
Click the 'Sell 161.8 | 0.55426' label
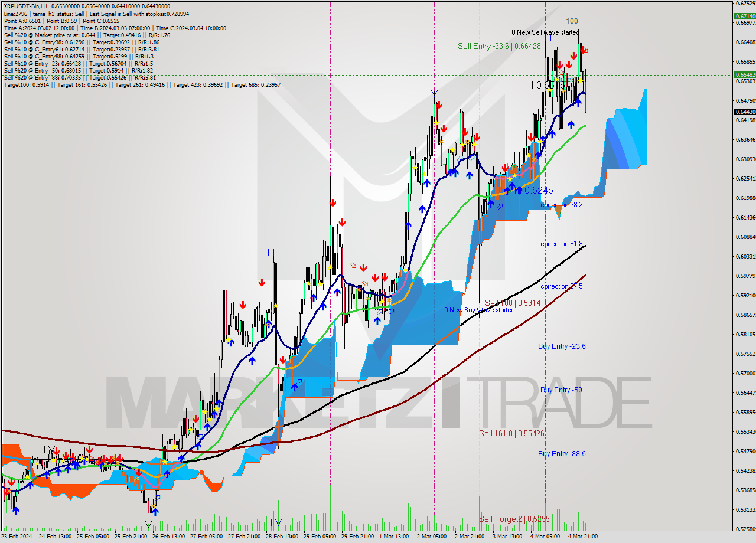click(x=511, y=433)
